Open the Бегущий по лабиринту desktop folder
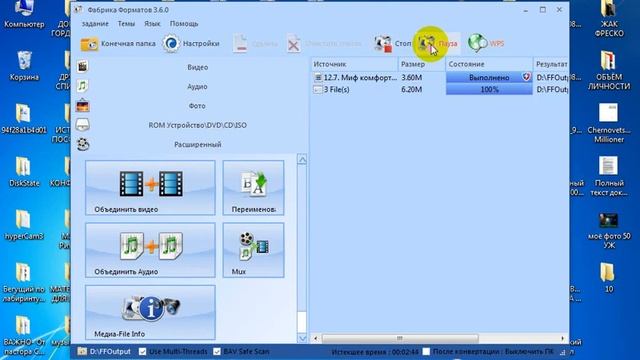 click(24, 282)
